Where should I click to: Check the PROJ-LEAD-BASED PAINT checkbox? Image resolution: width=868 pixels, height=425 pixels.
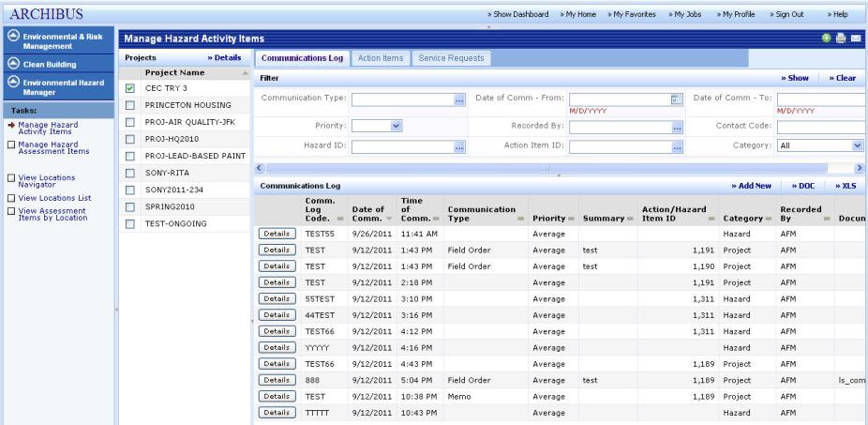130,157
